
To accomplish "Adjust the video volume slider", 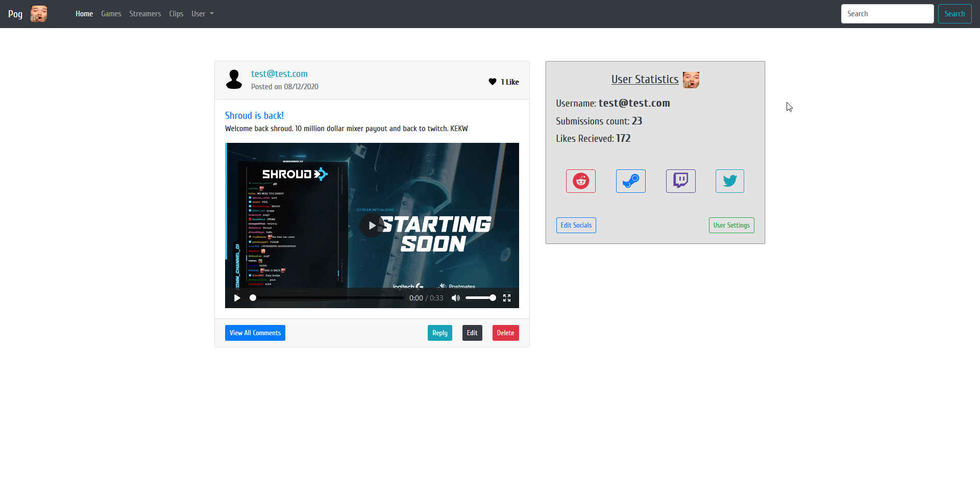I will click(480, 298).
